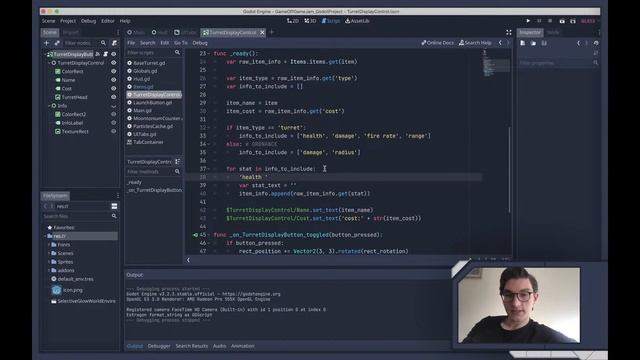Hide the Name node
Image resolution: width=640 pixels, height=360 pixels.
coord(113,80)
